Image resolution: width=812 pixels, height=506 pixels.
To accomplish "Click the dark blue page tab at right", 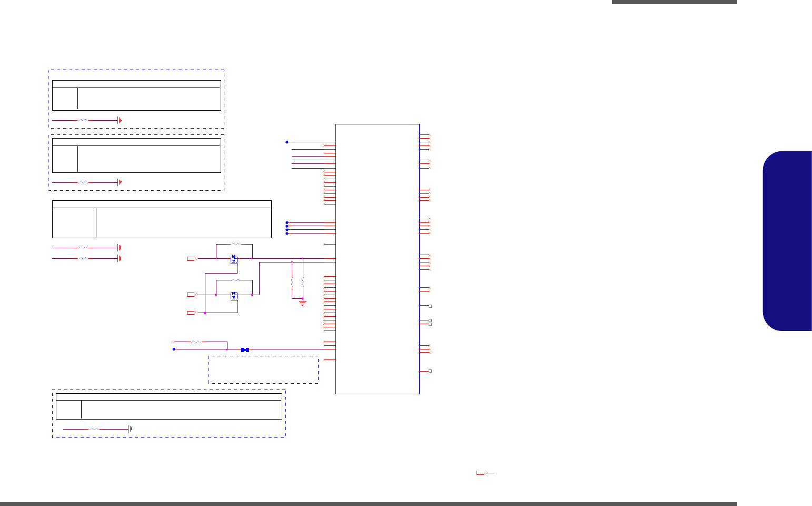I will point(787,241).
